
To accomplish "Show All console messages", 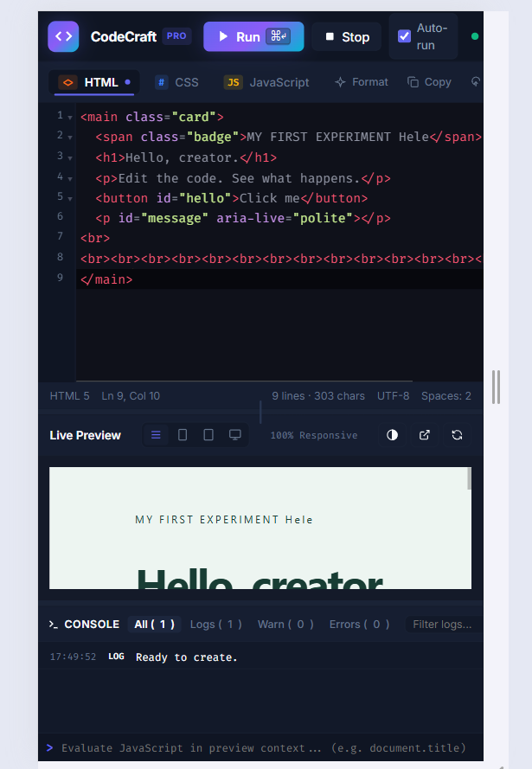I will [x=155, y=625].
